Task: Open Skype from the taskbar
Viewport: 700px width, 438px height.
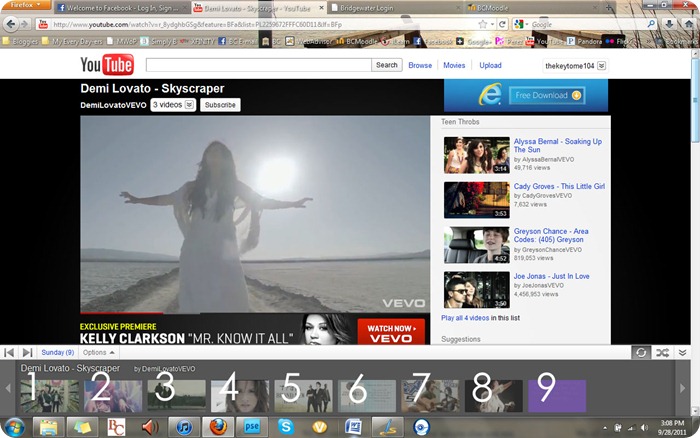Action: [286, 427]
